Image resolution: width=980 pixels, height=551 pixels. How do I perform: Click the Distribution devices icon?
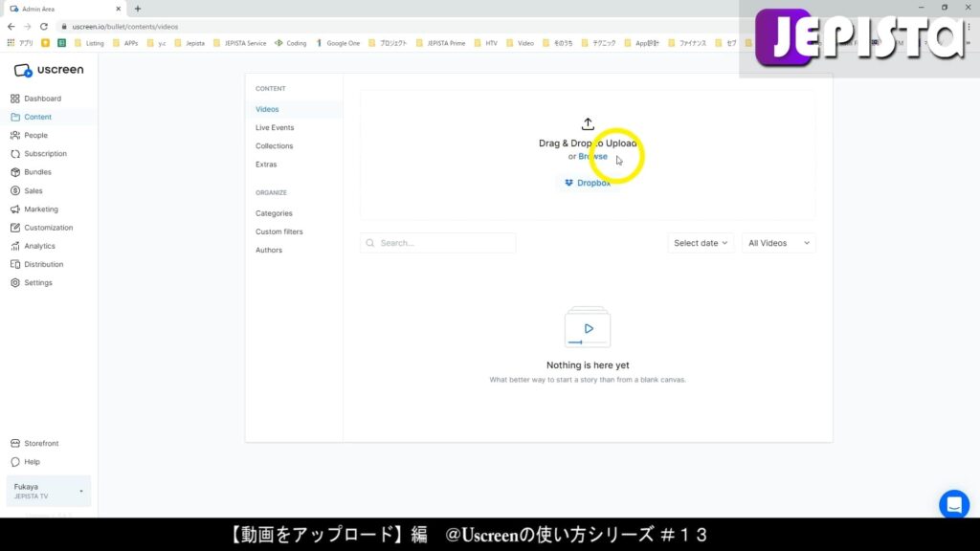[x=15, y=264]
